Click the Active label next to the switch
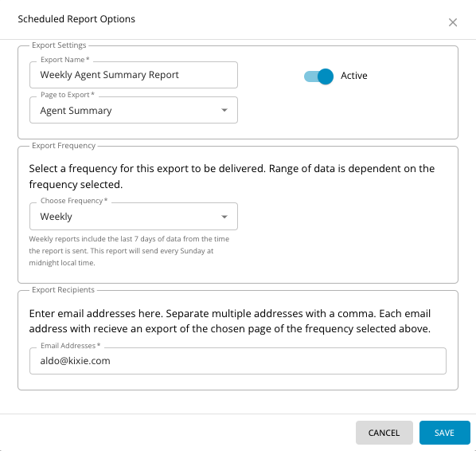 [x=353, y=76]
